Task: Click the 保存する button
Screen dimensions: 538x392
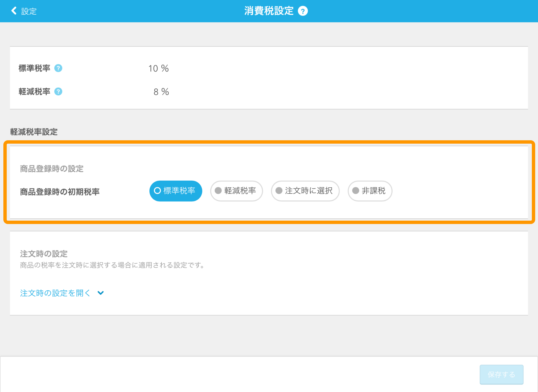Action: pyautogui.click(x=501, y=375)
